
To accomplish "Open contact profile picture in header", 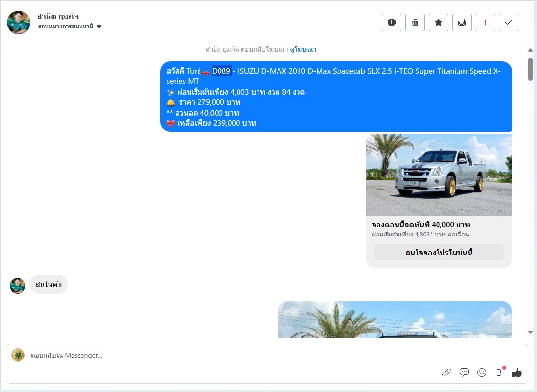I will pyautogui.click(x=19, y=22).
